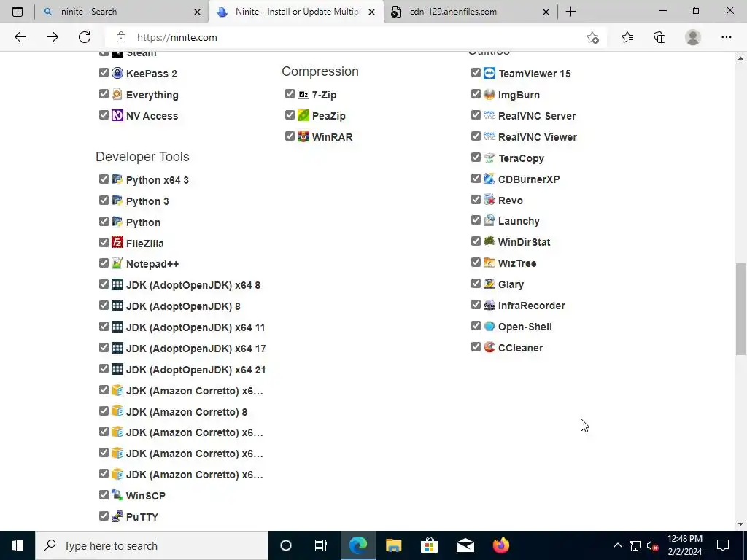Viewport: 747px width, 560px height.
Task: Uncheck the Python 3 checkbox
Action: click(104, 200)
